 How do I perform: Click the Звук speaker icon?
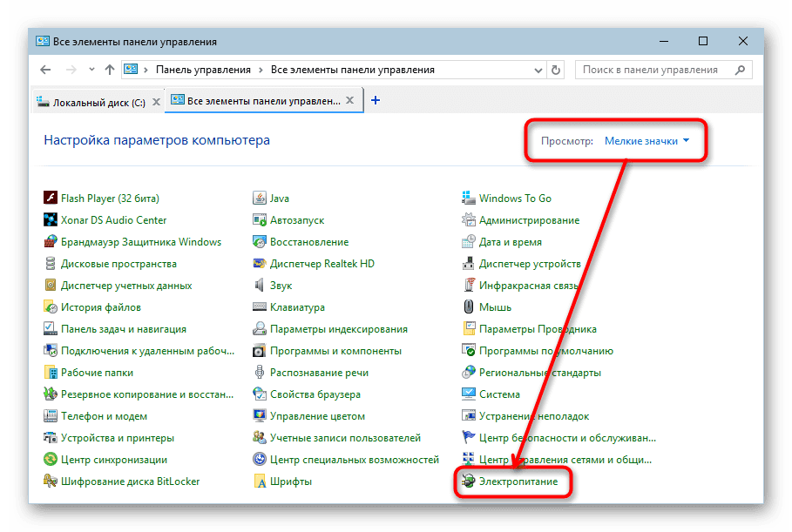click(x=259, y=285)
